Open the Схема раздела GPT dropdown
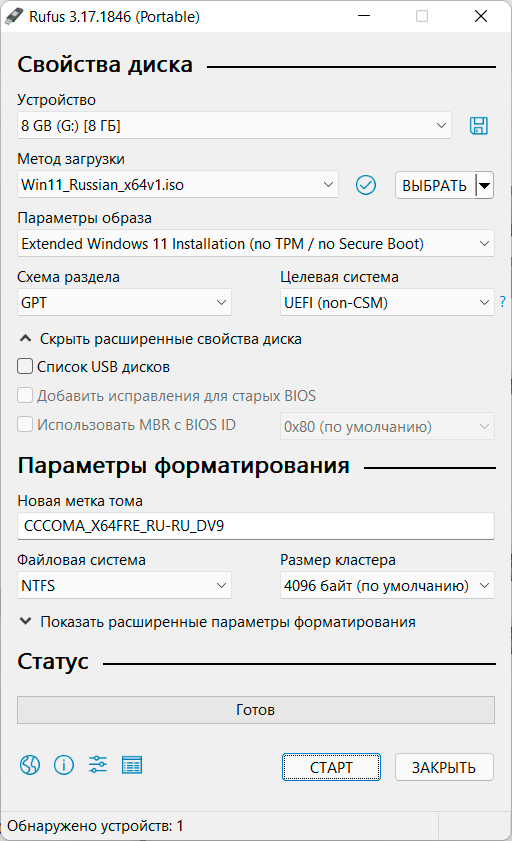 click(124, 303)
